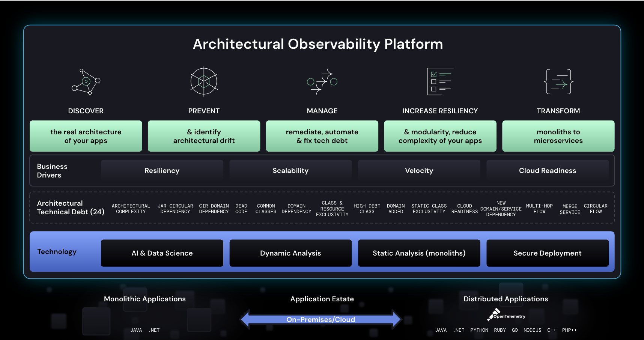Click the Increase Resiliency checklist icon
The width and height of the screenshot is (644, 340).
click(440, 81)
